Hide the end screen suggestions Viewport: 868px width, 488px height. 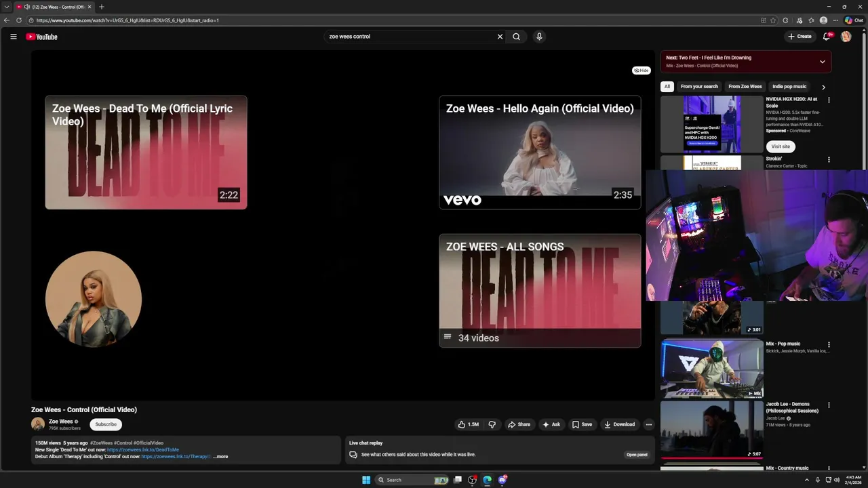tap(641, 70)
